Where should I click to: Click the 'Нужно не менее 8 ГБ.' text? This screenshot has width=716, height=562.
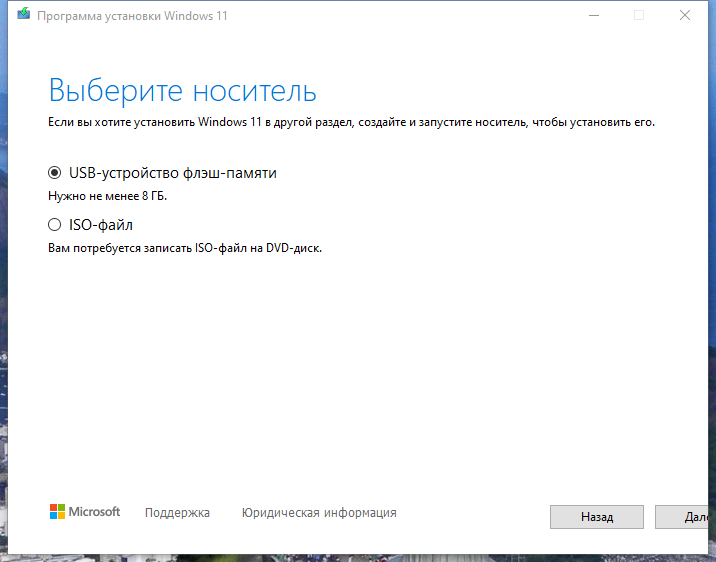pyautogui.click(x=107, y=196)
